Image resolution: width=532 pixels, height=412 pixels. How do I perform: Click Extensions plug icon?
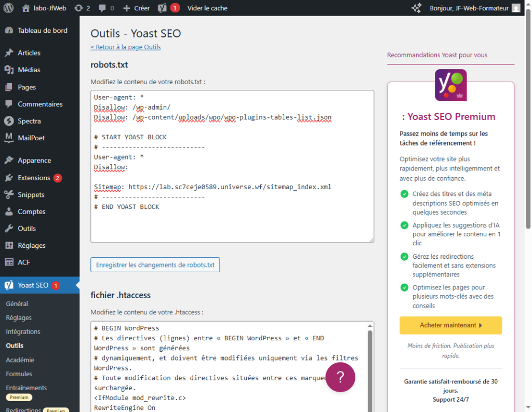(x=9, y=178)
